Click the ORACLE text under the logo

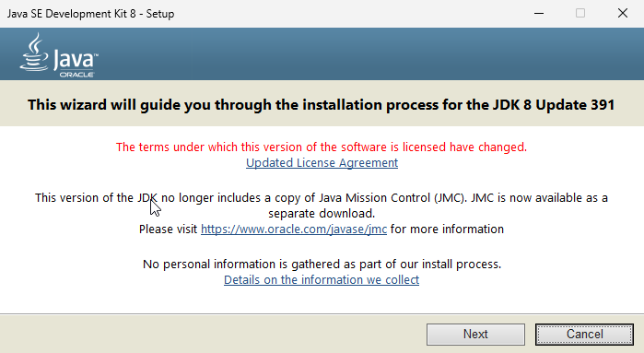76,75
